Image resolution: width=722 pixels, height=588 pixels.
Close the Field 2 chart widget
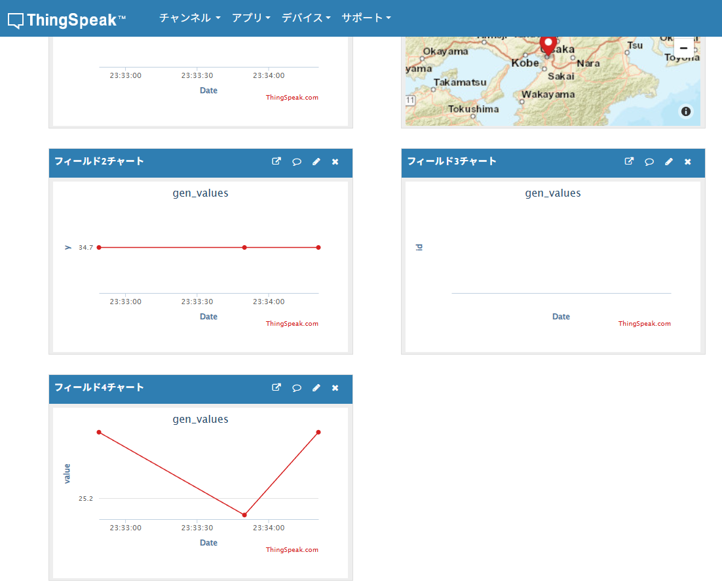[x=335, y=162]
